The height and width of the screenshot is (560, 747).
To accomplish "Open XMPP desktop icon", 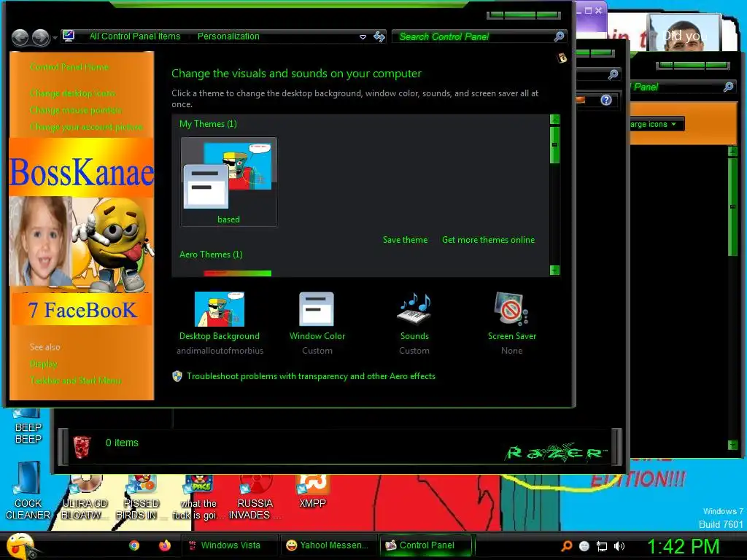I will point(312,491).
